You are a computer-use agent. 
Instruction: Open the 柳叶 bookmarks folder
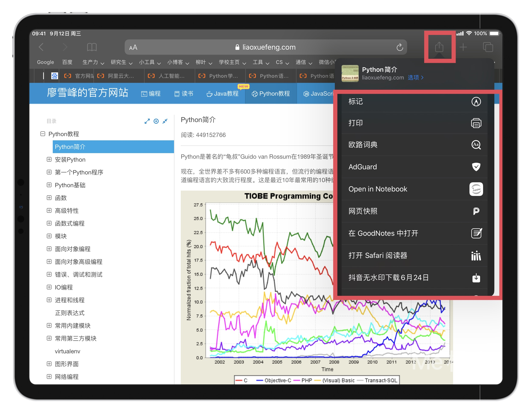[204, 62]
